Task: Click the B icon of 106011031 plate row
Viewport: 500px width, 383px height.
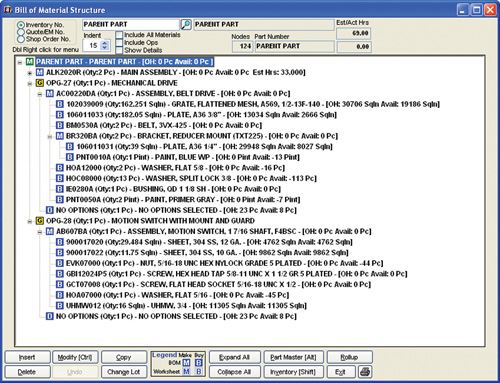Action: 70,147
